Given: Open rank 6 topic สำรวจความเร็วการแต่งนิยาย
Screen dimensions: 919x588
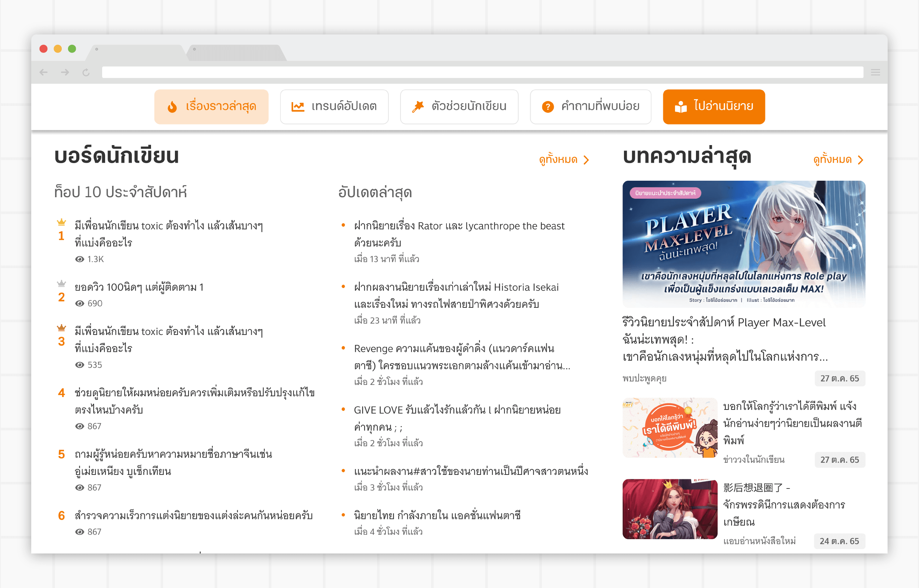Looking at the screenshot, I should 194,515.
